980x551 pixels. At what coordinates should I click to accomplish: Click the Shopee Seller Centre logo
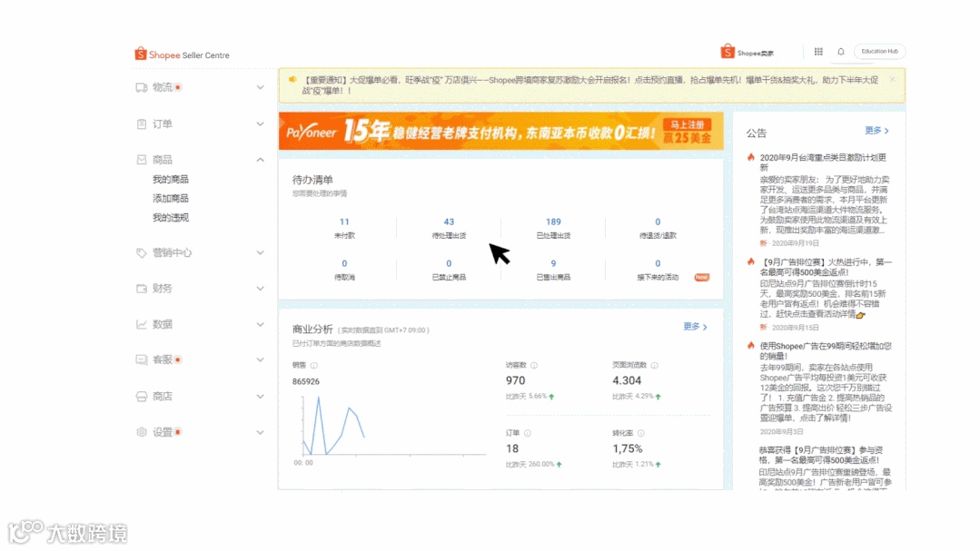click(182, 54)
